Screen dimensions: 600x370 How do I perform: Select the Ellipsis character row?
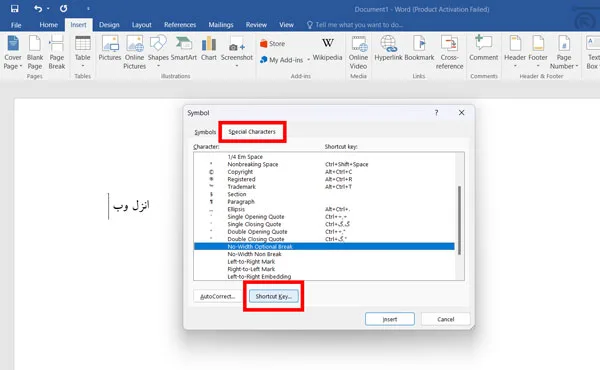pos(324,209)
